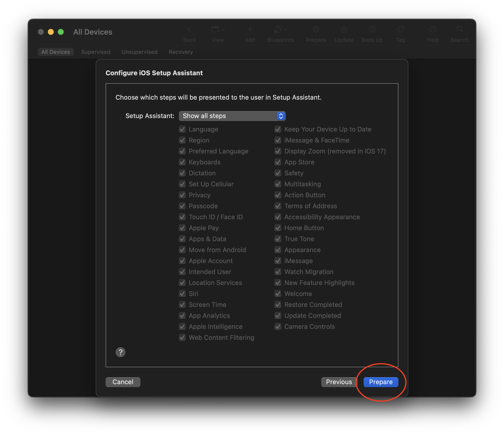The image size is (504, 434).
Task: Open the Show all steps dropdown
Action: (232, 116)
